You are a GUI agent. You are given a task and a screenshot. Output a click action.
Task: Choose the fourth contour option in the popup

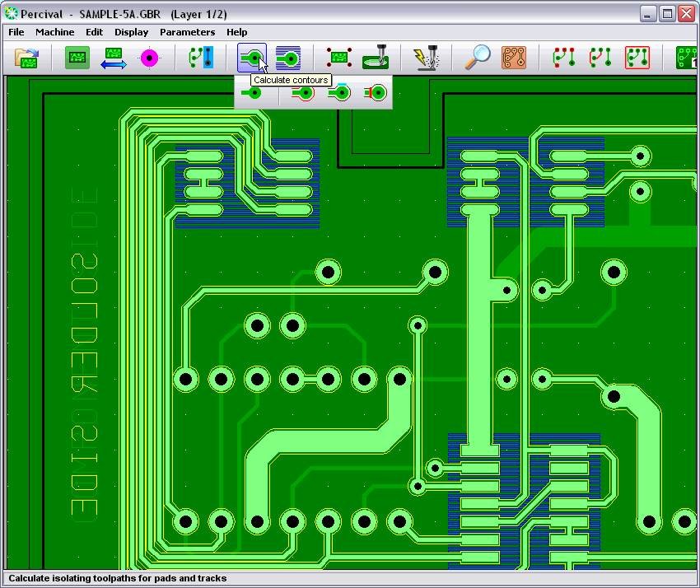click(x=376, y=93)
